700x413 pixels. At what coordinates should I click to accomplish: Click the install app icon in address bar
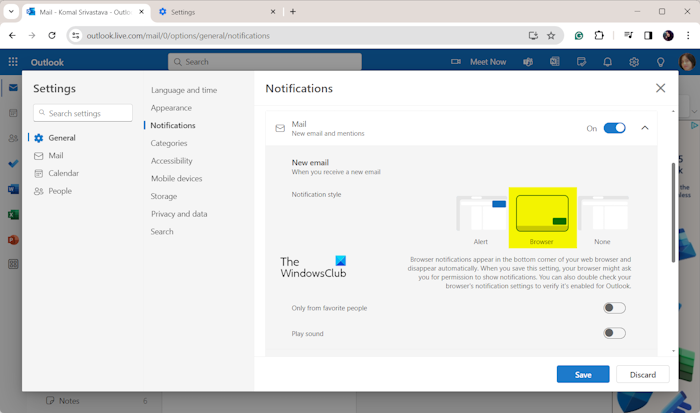(533, 36)
